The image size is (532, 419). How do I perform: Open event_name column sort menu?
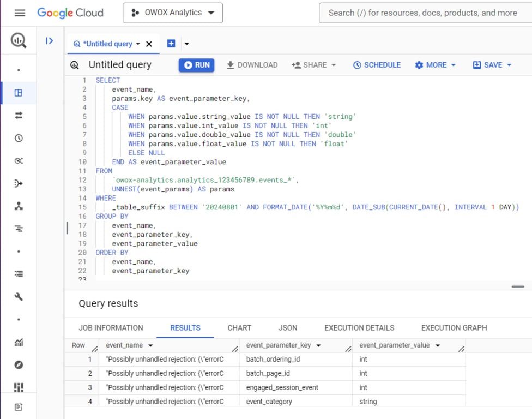(x=150, y=345)
